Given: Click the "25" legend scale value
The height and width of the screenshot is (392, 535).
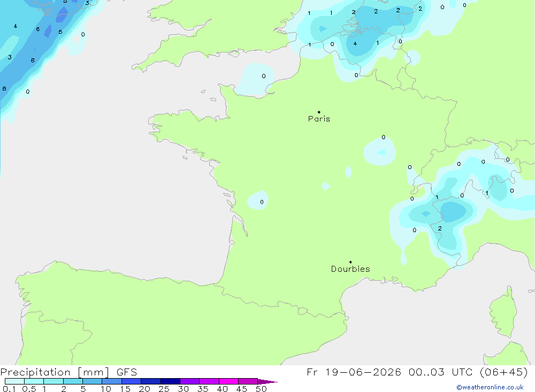Looking at the screenshot, I should point(164,389).
